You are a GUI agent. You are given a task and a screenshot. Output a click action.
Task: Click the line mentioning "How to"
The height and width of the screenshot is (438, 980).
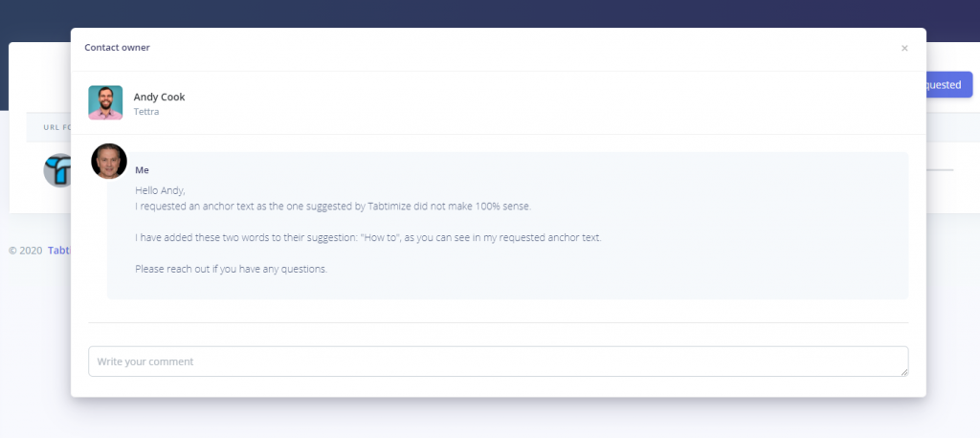pyautogui.click(x=368, y=238)
